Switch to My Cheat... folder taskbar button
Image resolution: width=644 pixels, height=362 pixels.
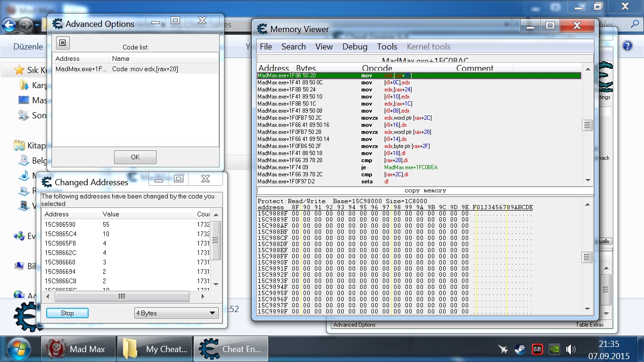[x=155, y=349]
